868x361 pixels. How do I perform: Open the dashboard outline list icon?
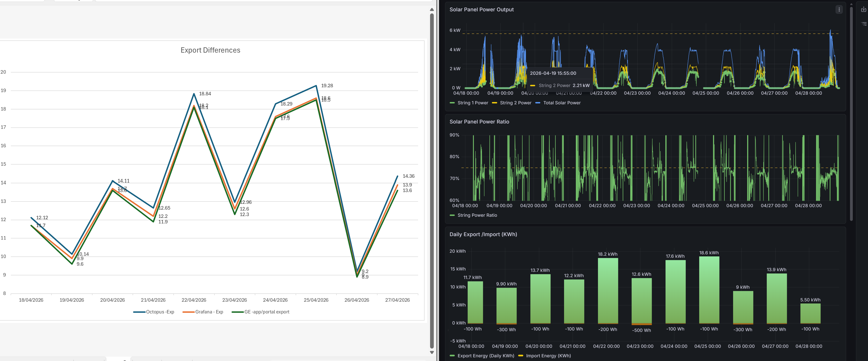coord(864,24)
